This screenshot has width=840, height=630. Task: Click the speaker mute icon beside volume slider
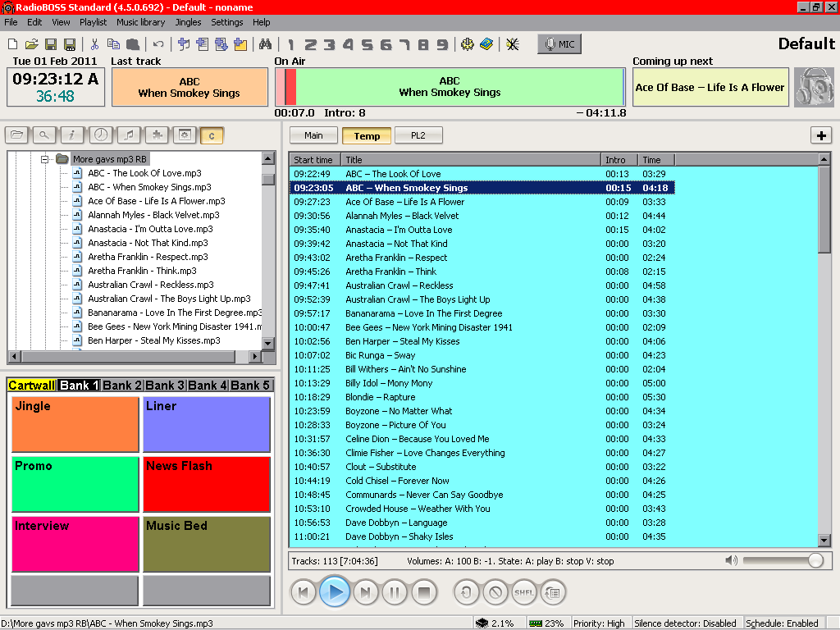coord(731,560)
